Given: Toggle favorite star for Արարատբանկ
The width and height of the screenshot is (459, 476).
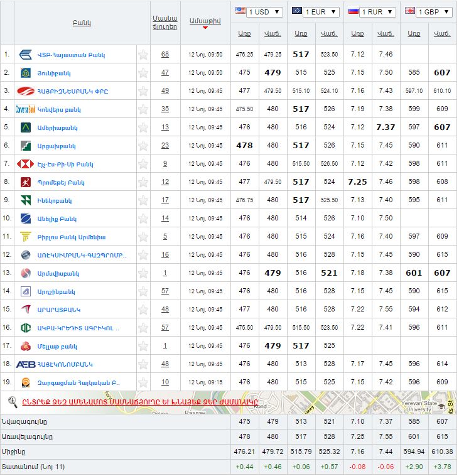Looking at the screenshot, I should click(x=143, y=310).
